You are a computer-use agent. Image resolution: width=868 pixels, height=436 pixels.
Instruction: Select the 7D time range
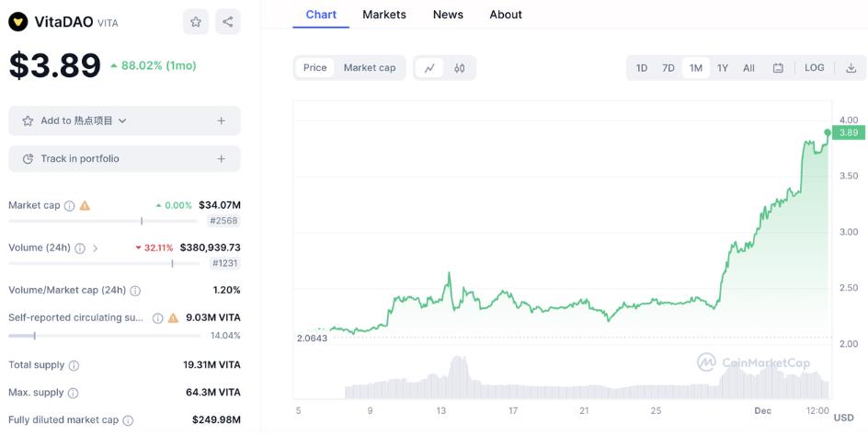668,68
